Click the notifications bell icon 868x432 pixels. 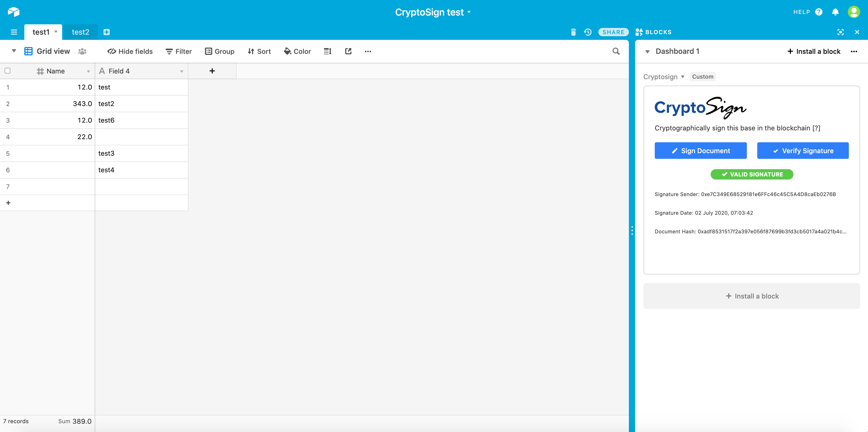click(x=835, y=12)
